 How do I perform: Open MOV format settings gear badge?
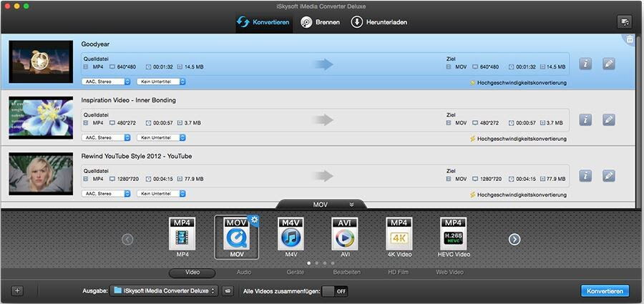254,220
